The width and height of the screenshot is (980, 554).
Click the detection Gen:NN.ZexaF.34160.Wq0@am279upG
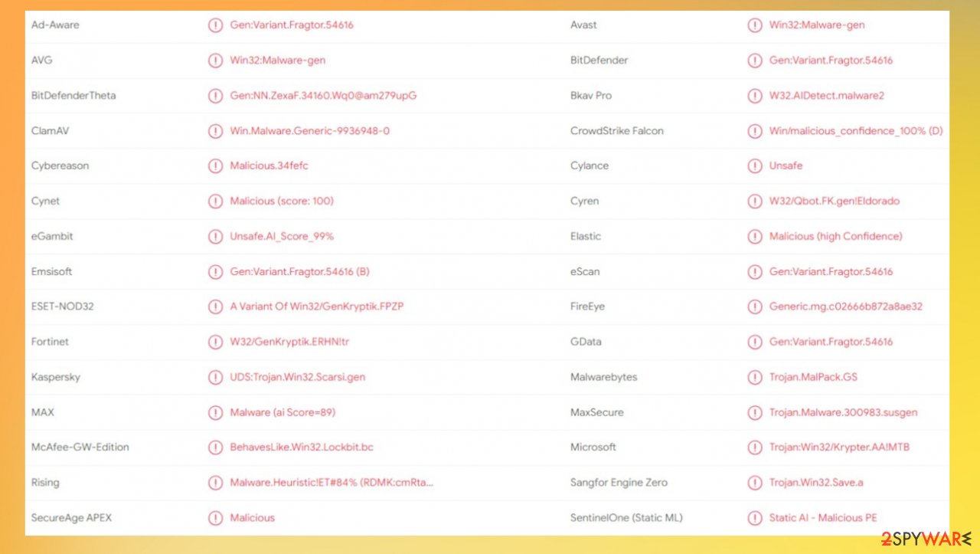[323, 96]
